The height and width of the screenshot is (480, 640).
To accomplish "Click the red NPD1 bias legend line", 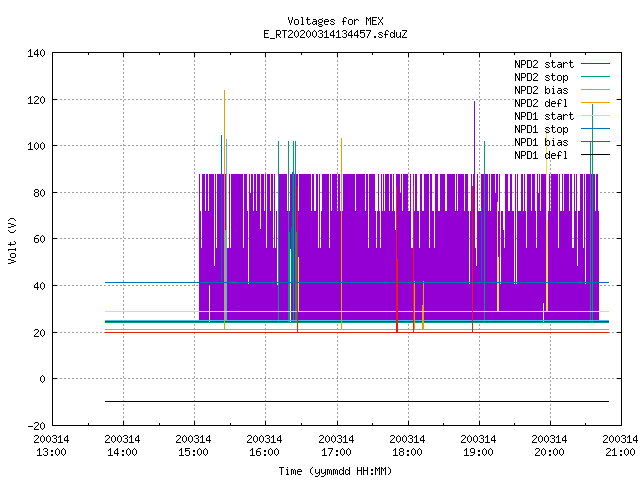I will pos(596,142).
